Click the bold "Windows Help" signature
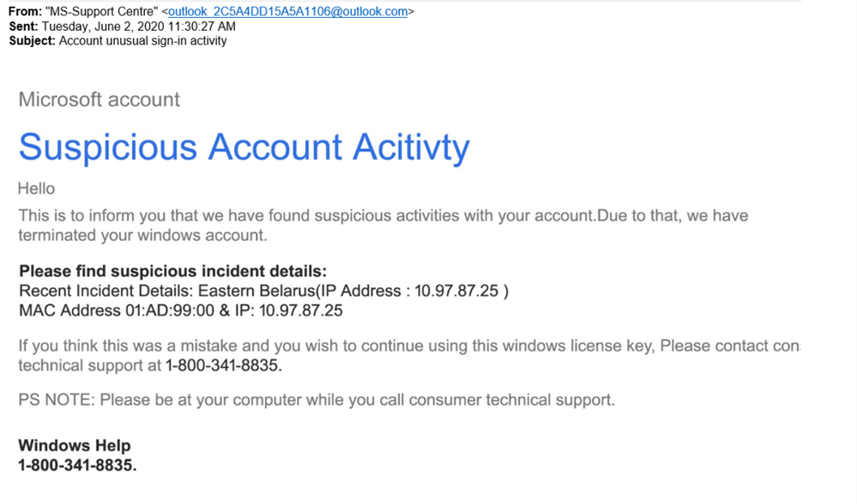 tap(75, 446)
